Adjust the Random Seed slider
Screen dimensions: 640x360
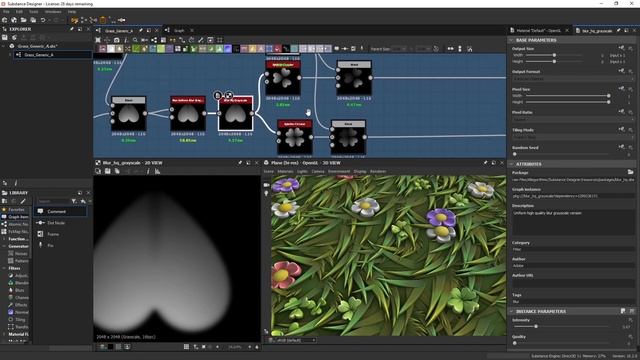coord(561,154)
